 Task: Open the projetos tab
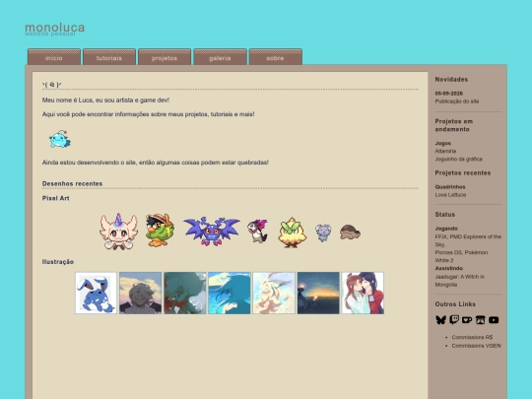click(165, 57)
